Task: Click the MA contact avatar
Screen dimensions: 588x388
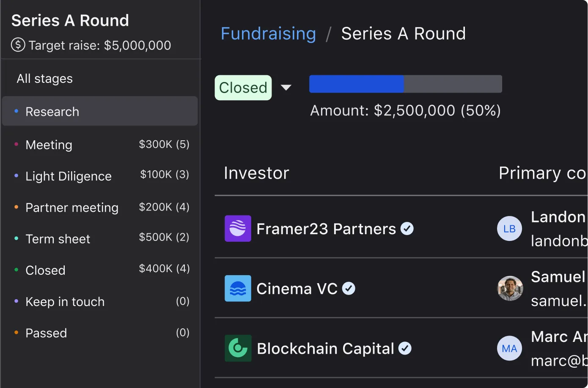Action: pyautogui.click(x=509, y=348)
